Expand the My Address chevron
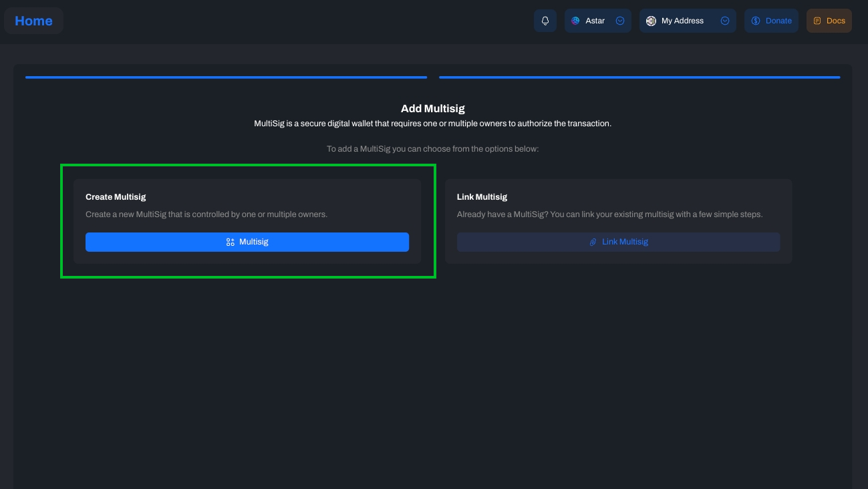The height and width of the screenshot is (489, 868). pos(725,21)
